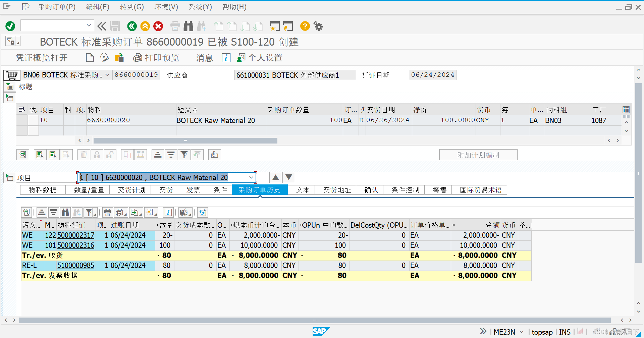Open the command field dropdown arrow
Screen dimensions: 644x338
89,25
